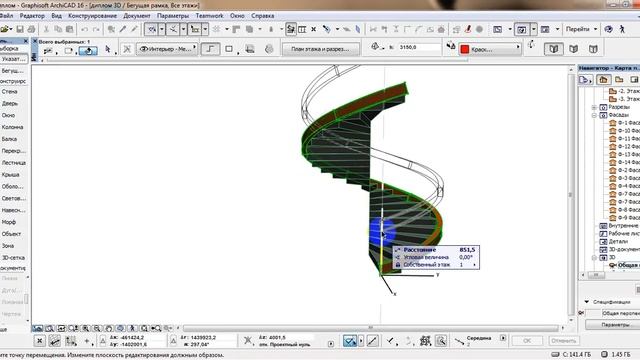
Task: Click the Undo arrow icon
Action: click(84, 29)
